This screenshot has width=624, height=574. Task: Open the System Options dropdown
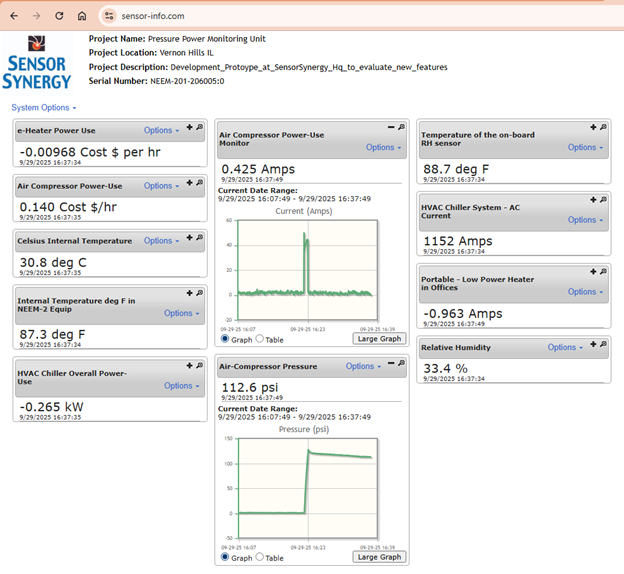tap(43, 107)
